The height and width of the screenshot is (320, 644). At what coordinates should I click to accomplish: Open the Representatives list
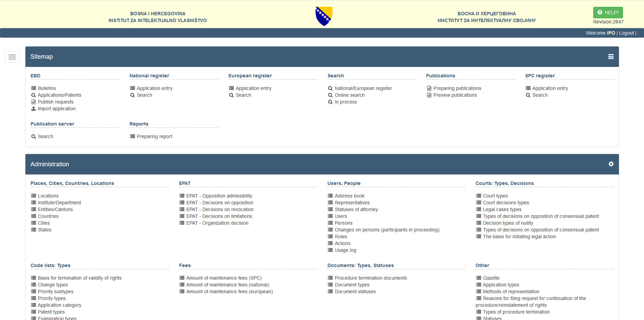click(352, 203)
